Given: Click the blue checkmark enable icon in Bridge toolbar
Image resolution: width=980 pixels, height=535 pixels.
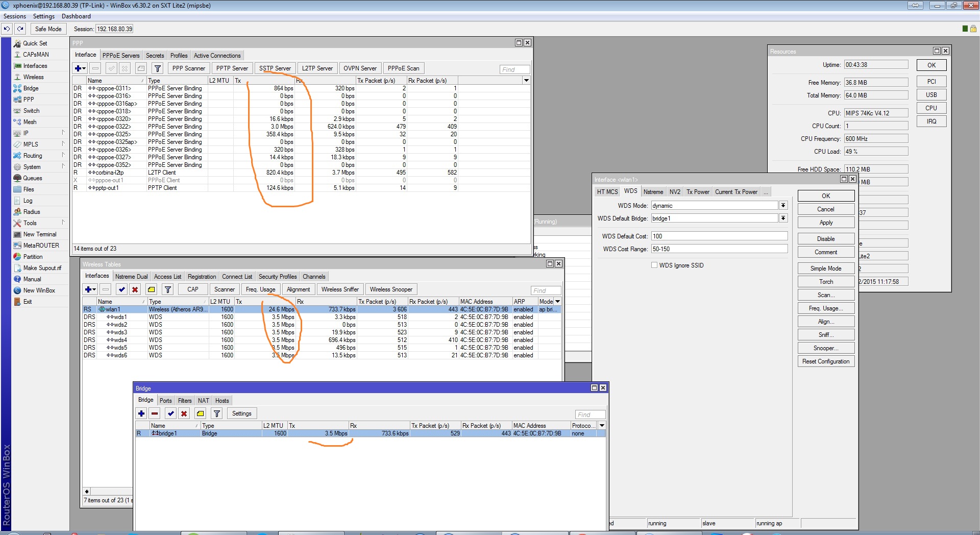Looking at the screenshot, I should [170, 414].
